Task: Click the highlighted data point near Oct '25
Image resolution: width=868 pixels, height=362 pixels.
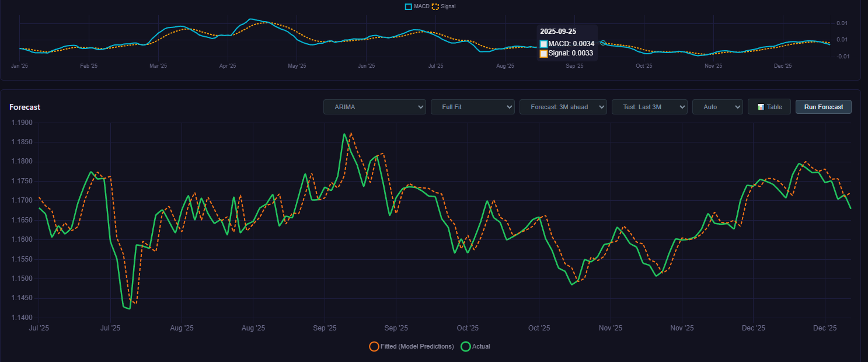Action: click(x=602, y=43)
